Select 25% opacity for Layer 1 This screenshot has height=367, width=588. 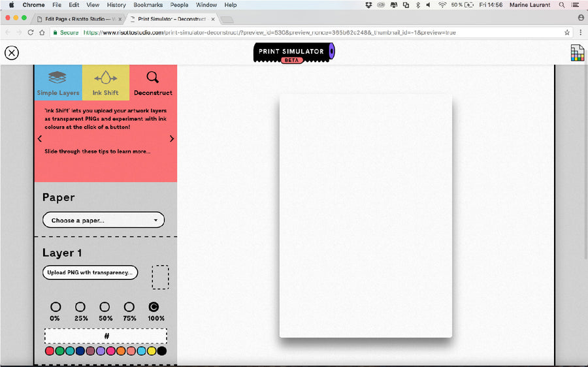(x=80, y=307)
